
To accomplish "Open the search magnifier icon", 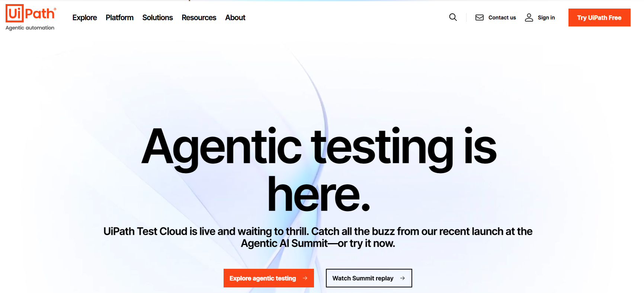I will coord(453,17).
